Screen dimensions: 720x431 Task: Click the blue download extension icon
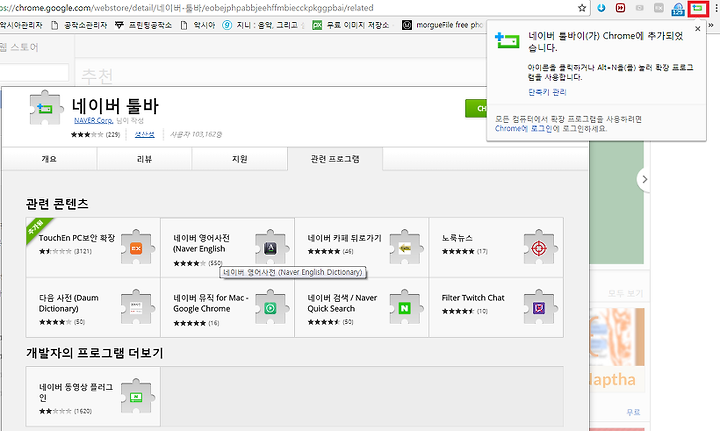click(x=601, y=8)
